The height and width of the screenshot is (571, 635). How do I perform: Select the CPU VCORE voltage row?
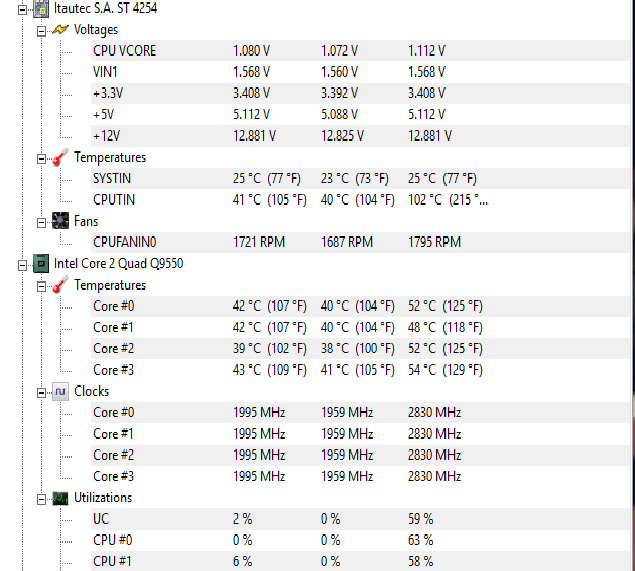(x=360, y=51)
